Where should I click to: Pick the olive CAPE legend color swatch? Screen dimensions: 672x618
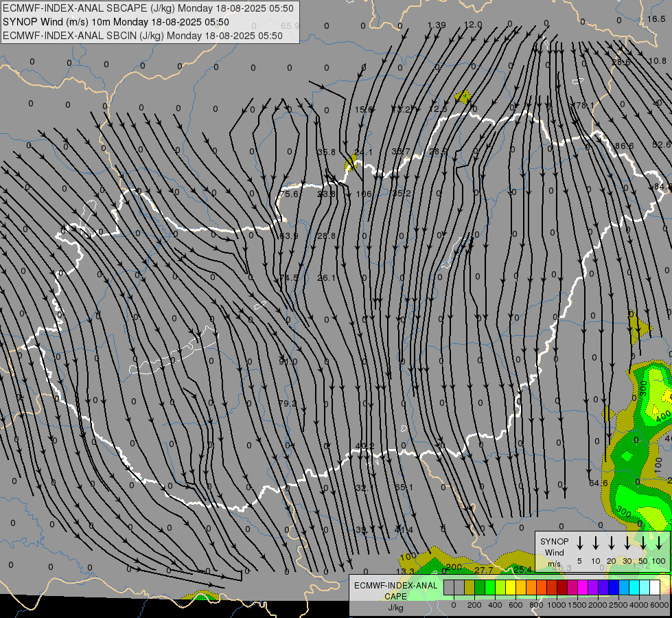(x=470, y=587)
